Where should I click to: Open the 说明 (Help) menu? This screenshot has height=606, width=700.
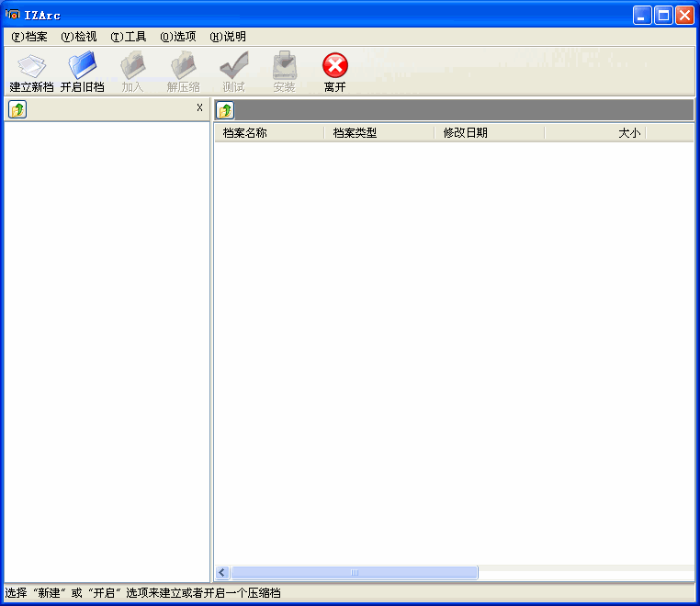click(228, 37)
